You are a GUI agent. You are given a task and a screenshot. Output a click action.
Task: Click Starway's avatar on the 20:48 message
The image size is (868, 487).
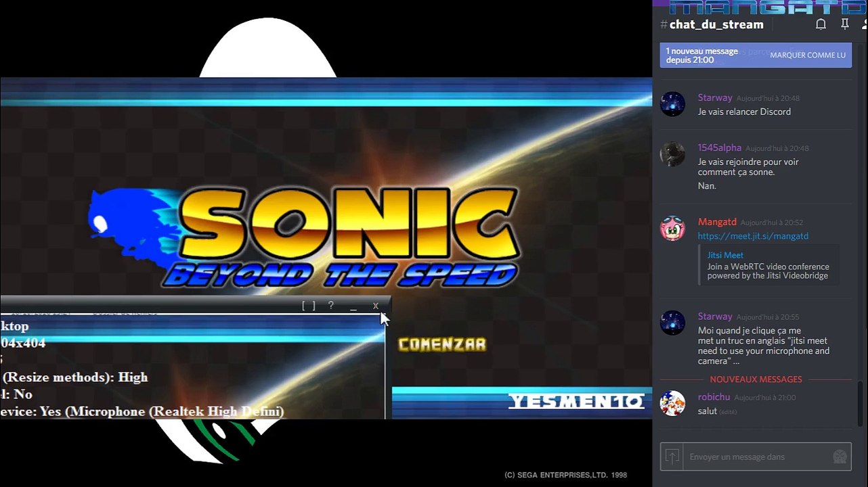pyautogui.click(x=672, y=104)
